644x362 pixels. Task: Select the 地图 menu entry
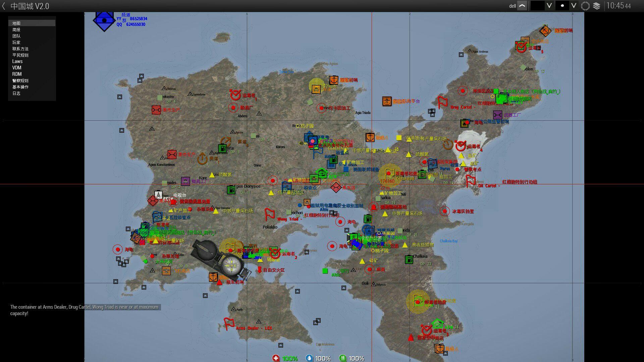tap(16, 23)
